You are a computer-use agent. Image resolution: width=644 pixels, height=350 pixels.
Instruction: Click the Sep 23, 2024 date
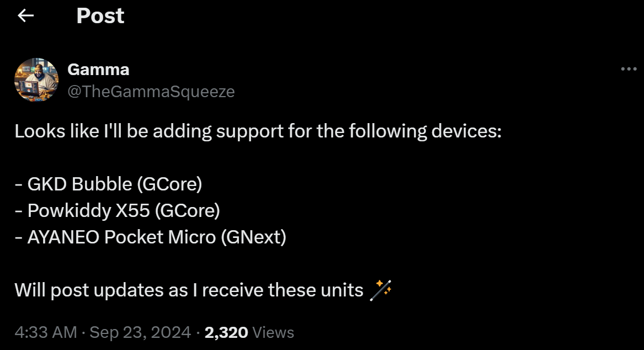(140, 332)
